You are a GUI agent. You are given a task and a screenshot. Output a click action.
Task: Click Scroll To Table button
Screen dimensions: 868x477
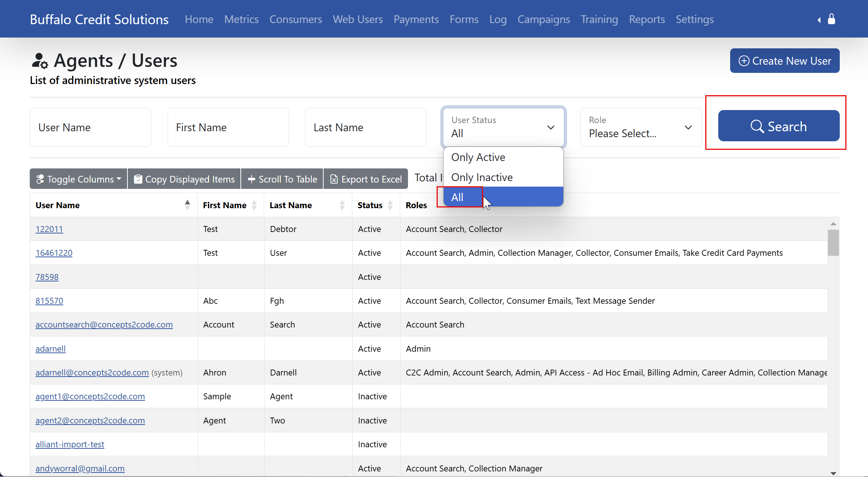click(282, 179)
